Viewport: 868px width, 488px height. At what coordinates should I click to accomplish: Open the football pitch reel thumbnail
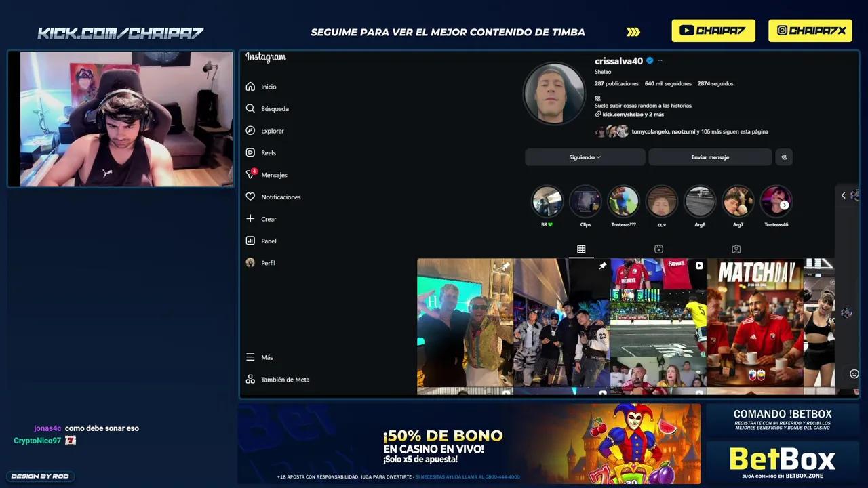[x=658, y=323]
